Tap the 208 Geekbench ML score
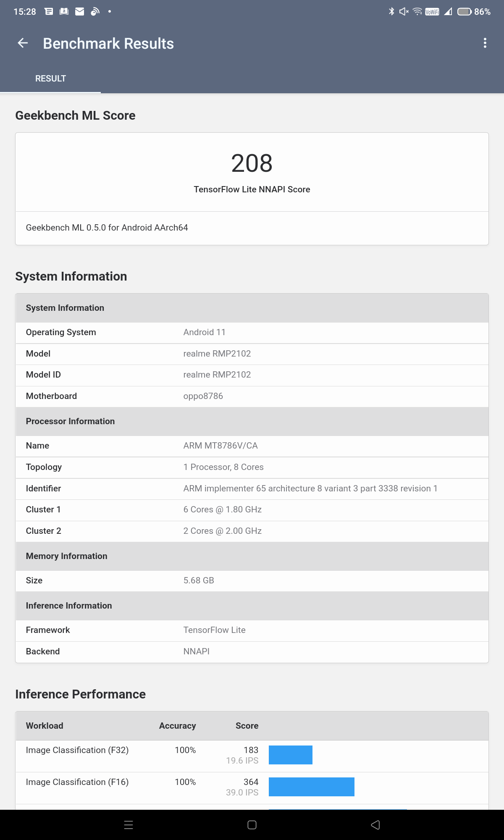504x840 pixels. (x=252, y=163)
